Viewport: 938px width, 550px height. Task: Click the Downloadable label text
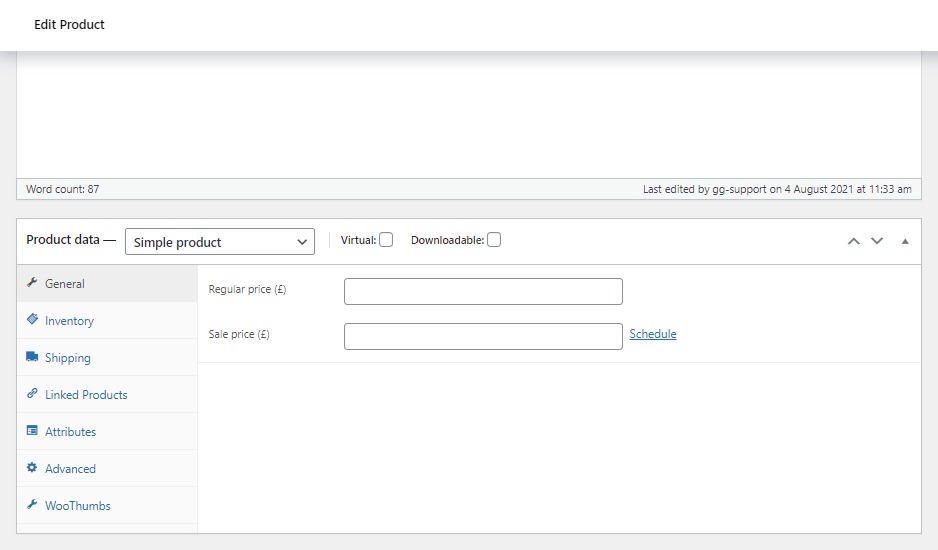point(447,240)
